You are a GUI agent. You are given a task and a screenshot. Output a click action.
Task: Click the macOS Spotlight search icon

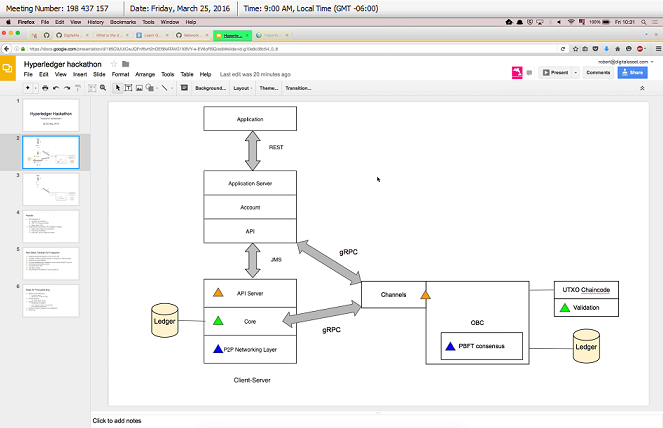pyautogui.click(x=644, y=22)
